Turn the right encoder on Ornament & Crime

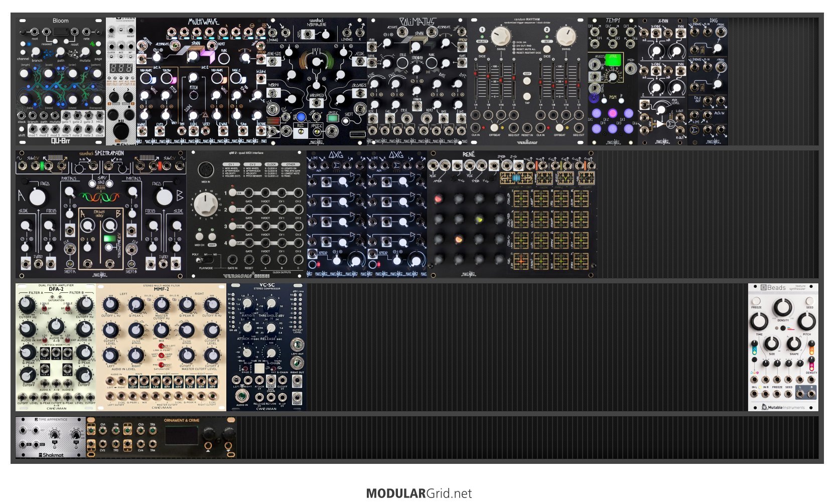tap(228, 434)
